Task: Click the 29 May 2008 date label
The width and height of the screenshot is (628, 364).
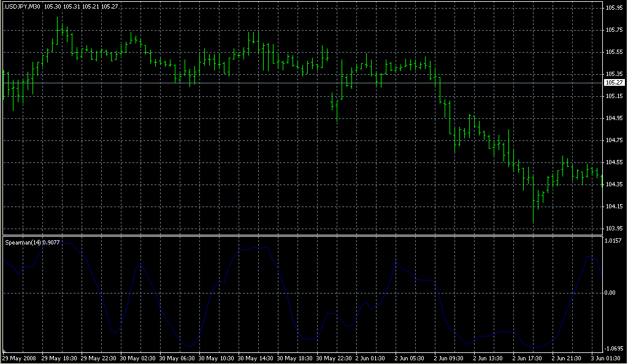Action: (19, 358)
